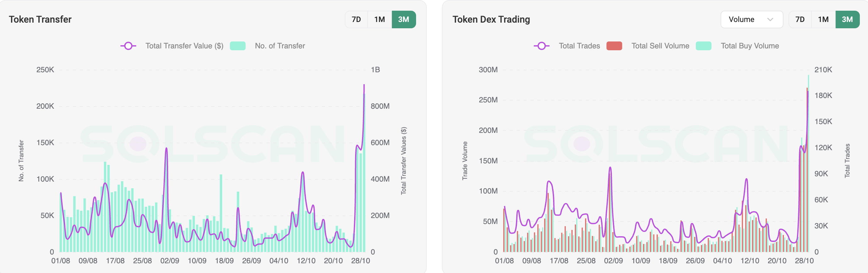Select 1M range on Token Transfer chart
868x273 pixels.
click(379, 19)
